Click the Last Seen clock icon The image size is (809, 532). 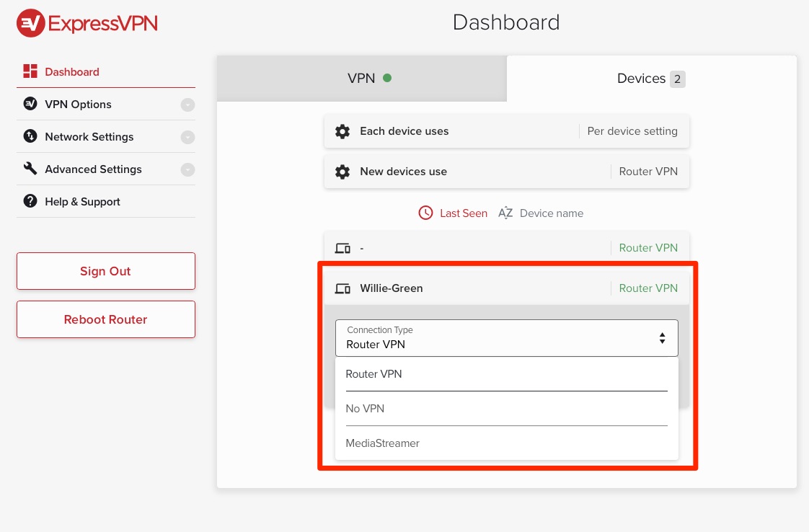[425, 213]
